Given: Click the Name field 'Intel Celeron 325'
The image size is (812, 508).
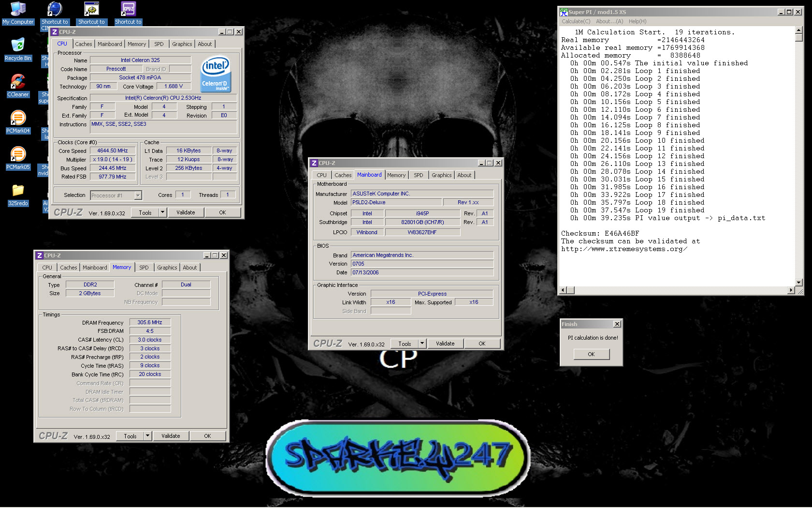Looking at the screenshot, I should (140, 60).
